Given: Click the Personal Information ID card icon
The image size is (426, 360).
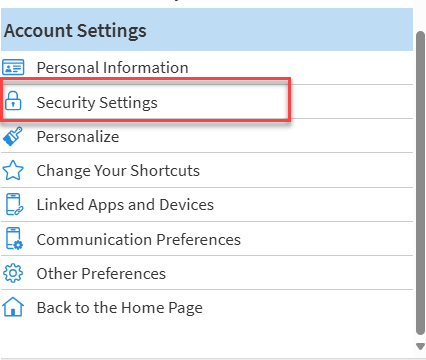Looking at the screenshot, I should pos(13,67).
